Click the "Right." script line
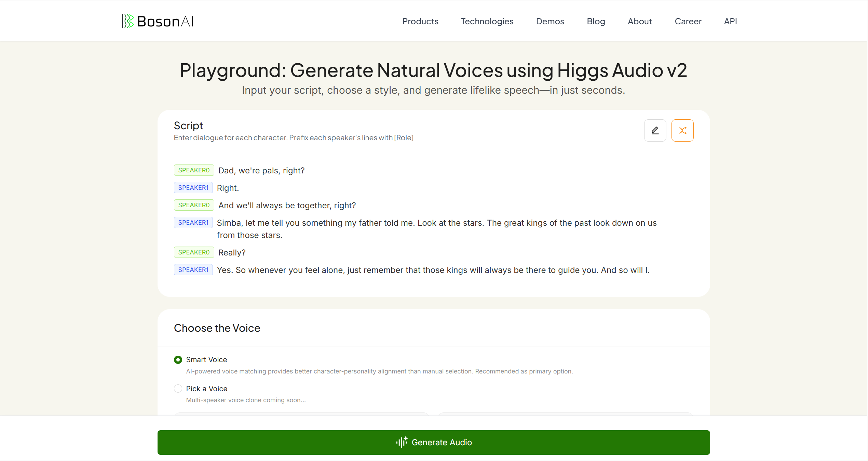 point(228,188)
